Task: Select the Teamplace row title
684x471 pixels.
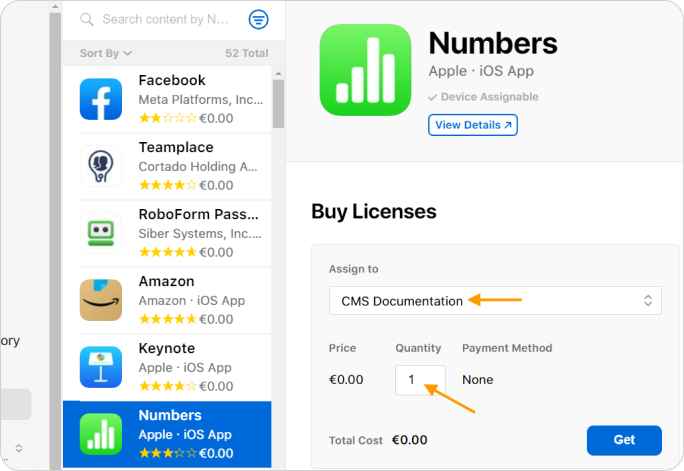Action: pyautogui.click(x=176, y=147)
